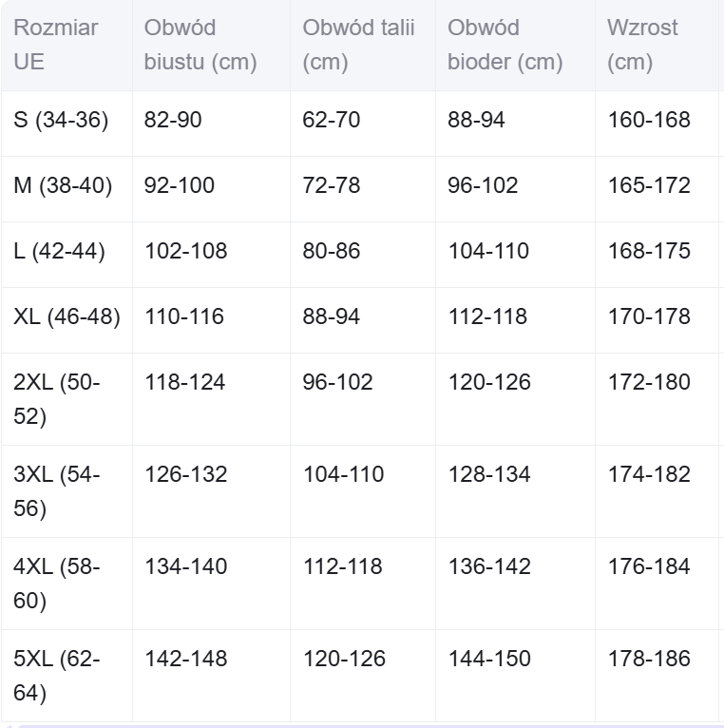Image resolution: width=724 pixels, height=728 pixels.
Task: Click the 3XL (54-56) size label
Action: click(57, 490)
